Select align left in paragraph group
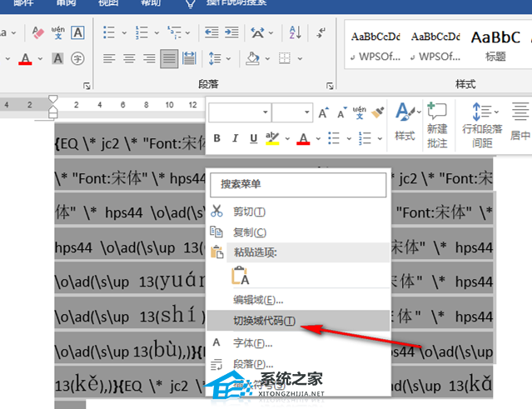Screen dimensions: 532x409 click(x=109, y=58)
